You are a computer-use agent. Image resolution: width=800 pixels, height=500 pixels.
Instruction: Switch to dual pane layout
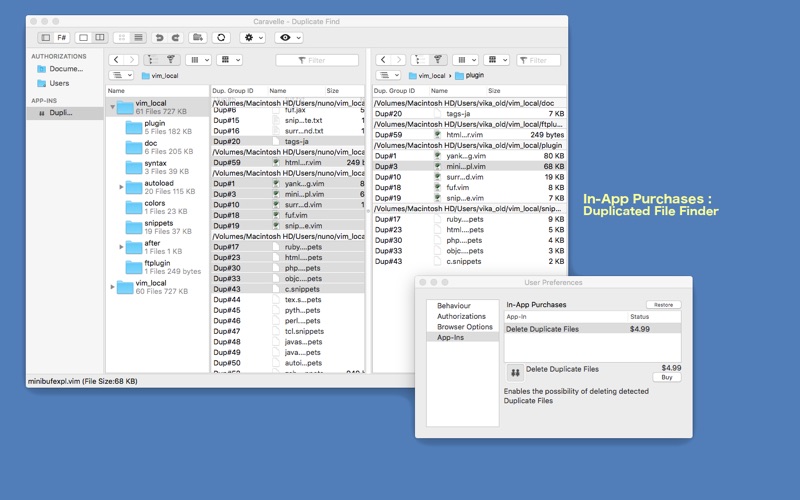click(100, 38)
